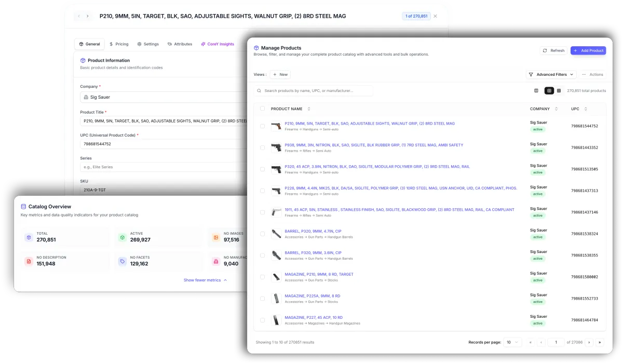The image size is (623, 364).
Task: Select the active table list view icon
Action: pos(549,90)
